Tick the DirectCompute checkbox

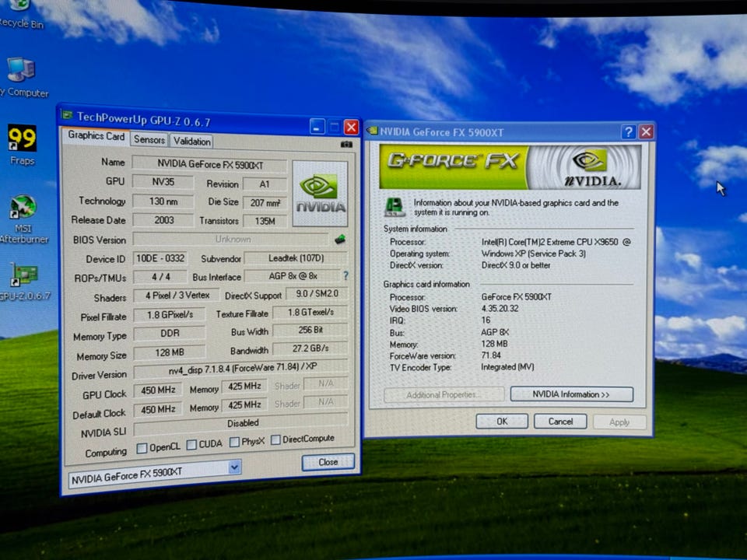coord(275,439)
